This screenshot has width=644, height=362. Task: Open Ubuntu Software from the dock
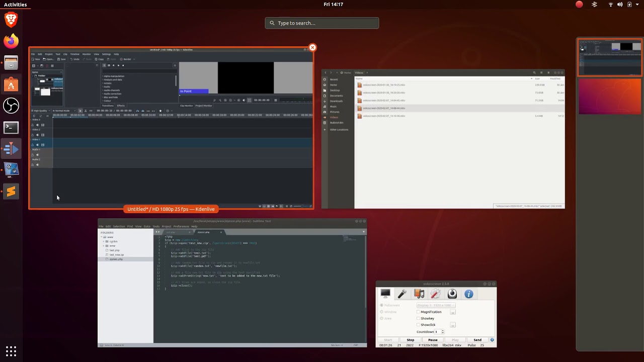(x=11, y=84)
